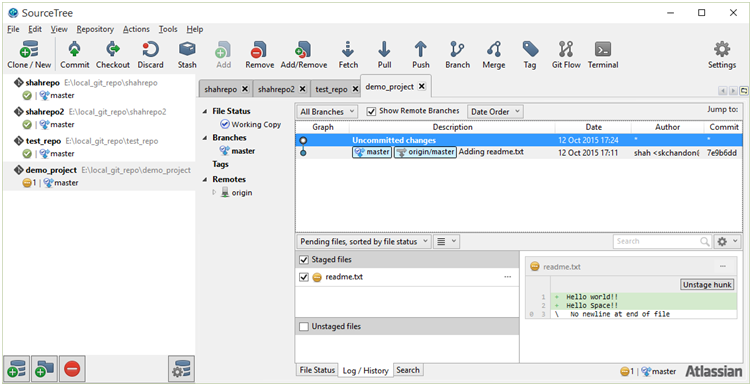Open Clone / New repository tool
This screenshot has width=752, height=386.
pos(29,55)
